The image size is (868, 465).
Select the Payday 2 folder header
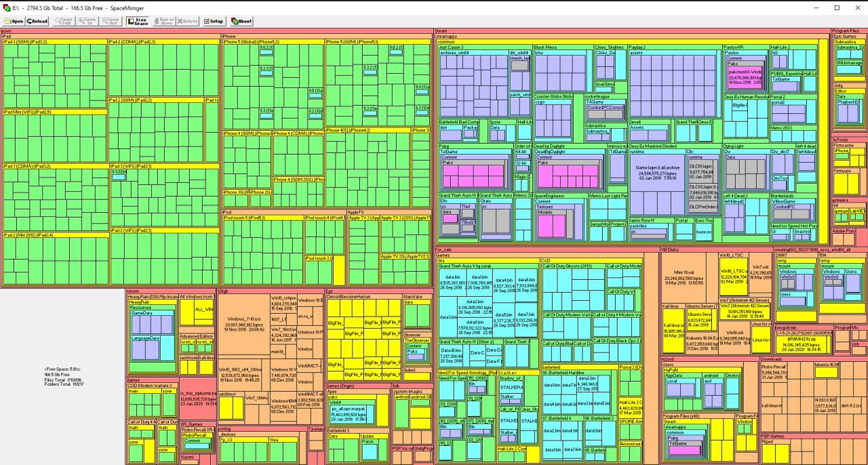coord(674,47)
